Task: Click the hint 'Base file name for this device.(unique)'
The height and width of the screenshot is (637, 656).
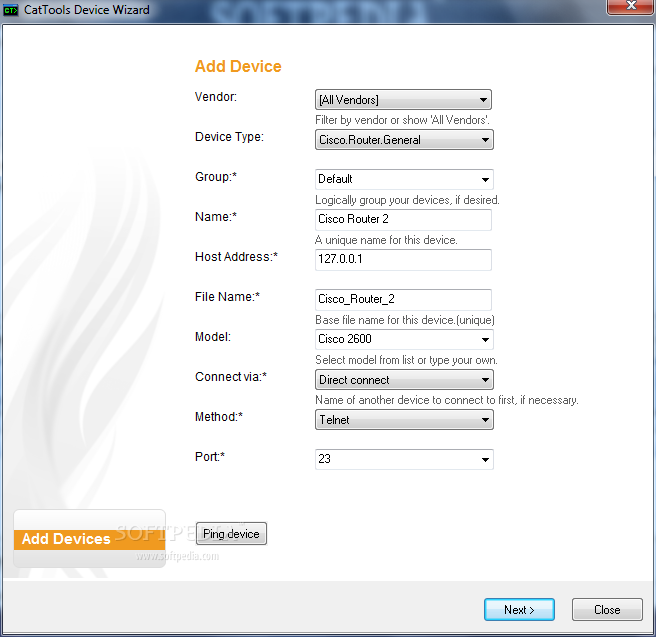Action: 405,320
